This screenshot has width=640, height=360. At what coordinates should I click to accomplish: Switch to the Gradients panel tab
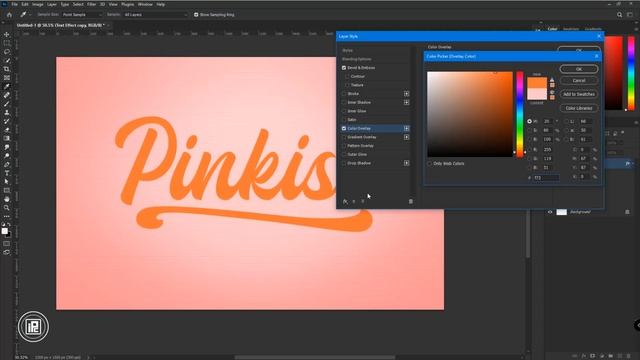click(593, 29)
